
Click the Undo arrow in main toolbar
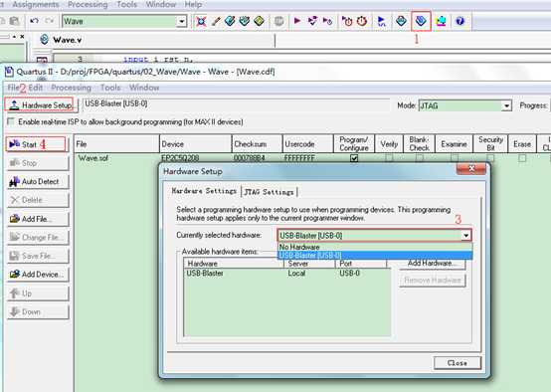point(34,21)
